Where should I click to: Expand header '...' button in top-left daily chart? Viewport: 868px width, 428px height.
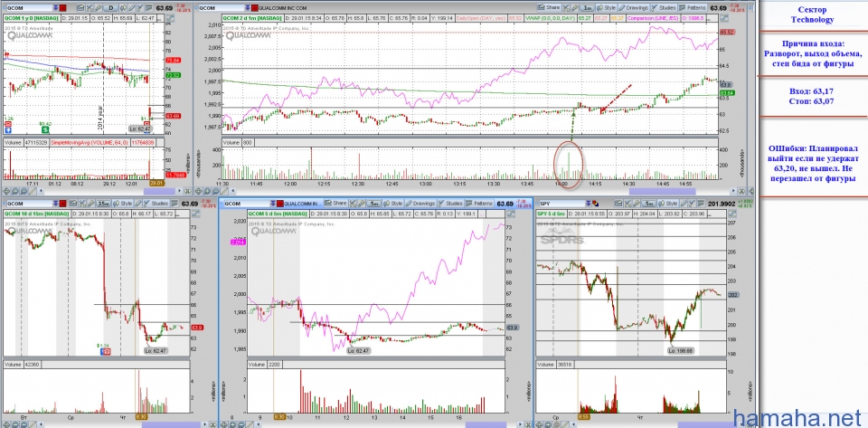pyautogui.click(x=161, y=18)
